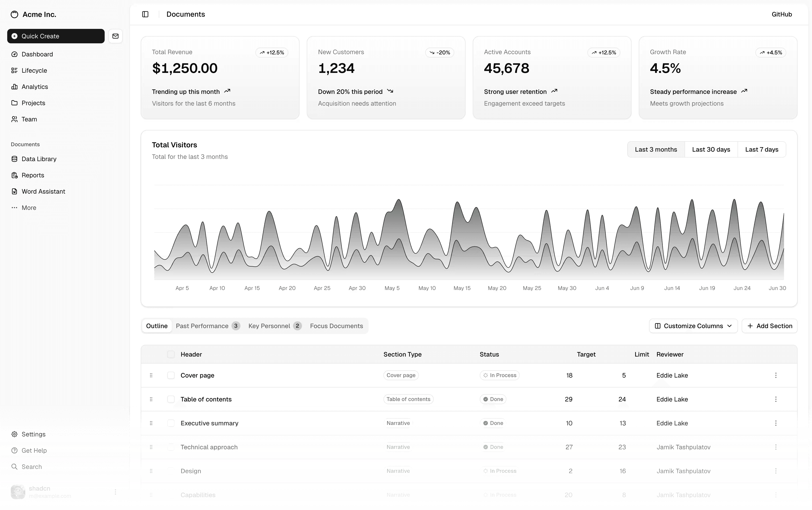The image size is (812, 510).
Task: Click the Get Help question mark icon
Action: click(14, 450)
